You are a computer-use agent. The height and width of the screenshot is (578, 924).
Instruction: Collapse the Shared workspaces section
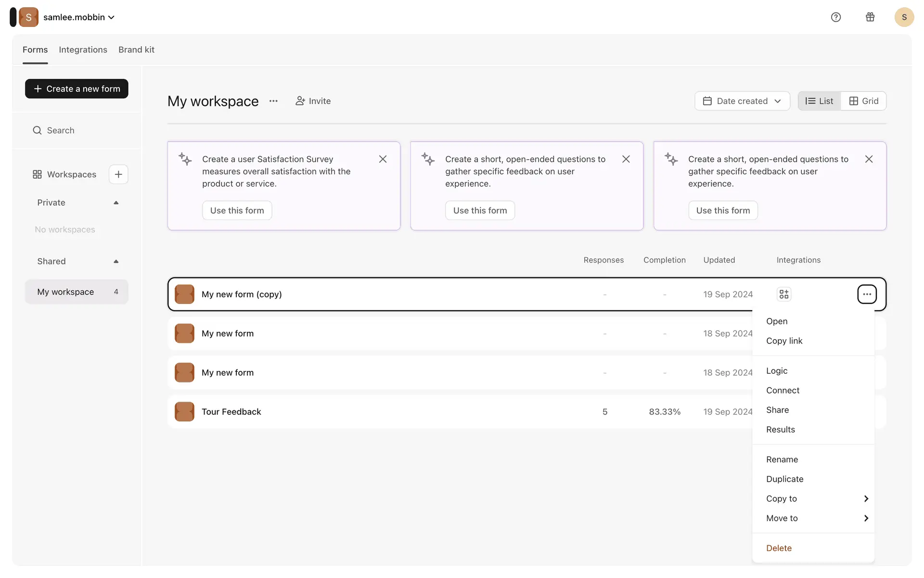116,262
